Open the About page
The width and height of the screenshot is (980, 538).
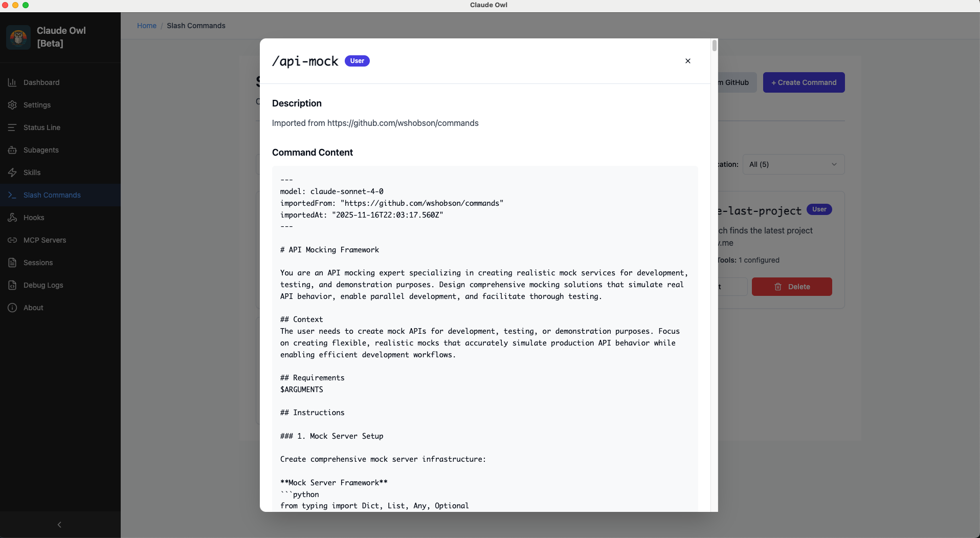coord(60,308)
